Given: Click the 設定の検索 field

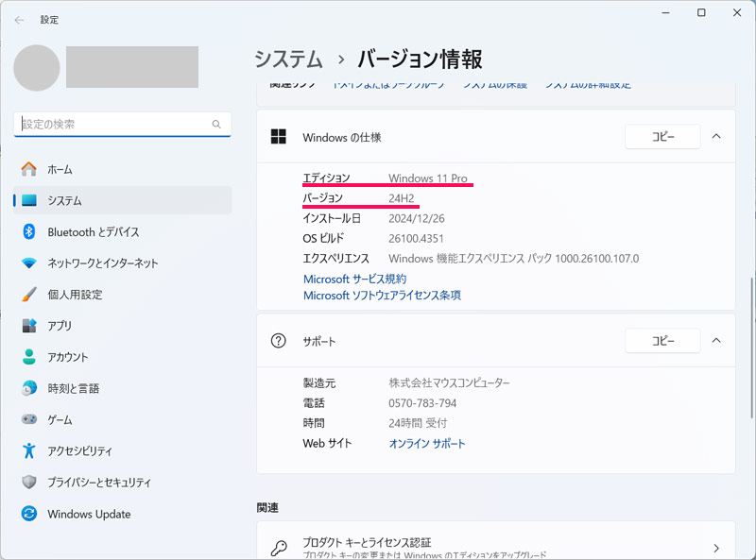Looking at the screenshot, I should (x=123, y=125).
